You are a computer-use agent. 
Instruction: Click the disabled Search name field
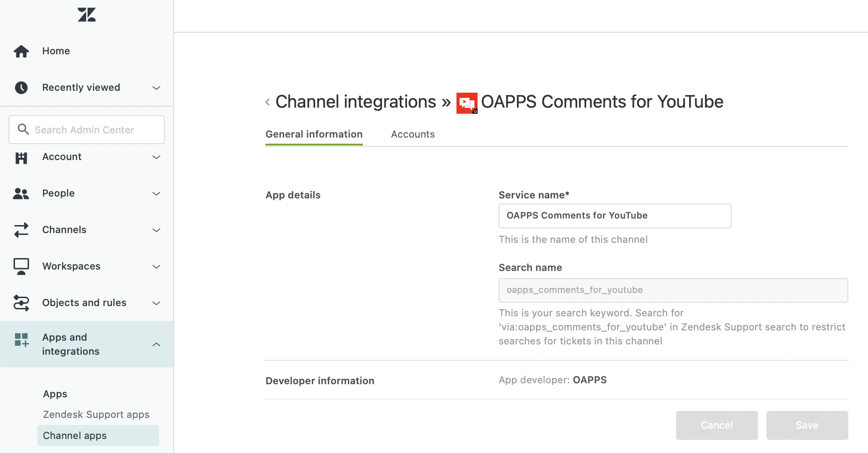(x=673, y=290)
